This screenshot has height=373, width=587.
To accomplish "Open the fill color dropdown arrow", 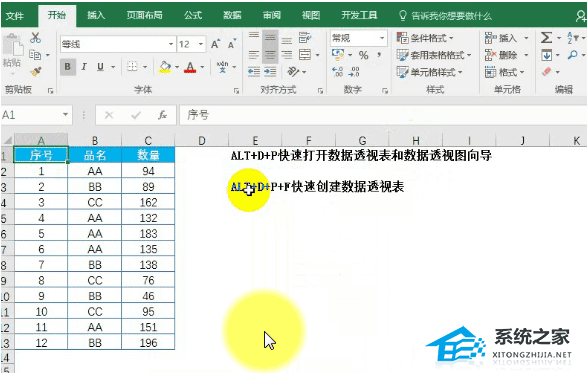I will [177, 67].
